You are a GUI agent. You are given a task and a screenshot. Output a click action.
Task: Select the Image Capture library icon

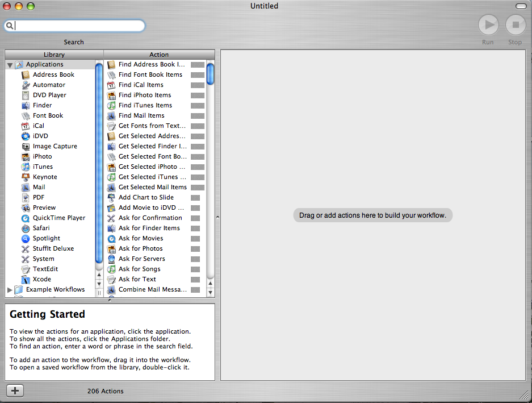point(26,147)
